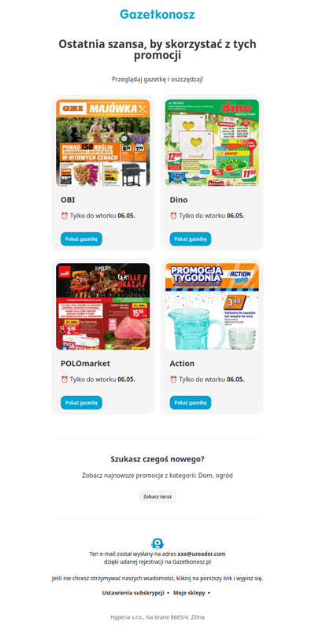Screen dimensions: 315x644
Task: Open the Moje sklepy link
Action: coord(189,593)
